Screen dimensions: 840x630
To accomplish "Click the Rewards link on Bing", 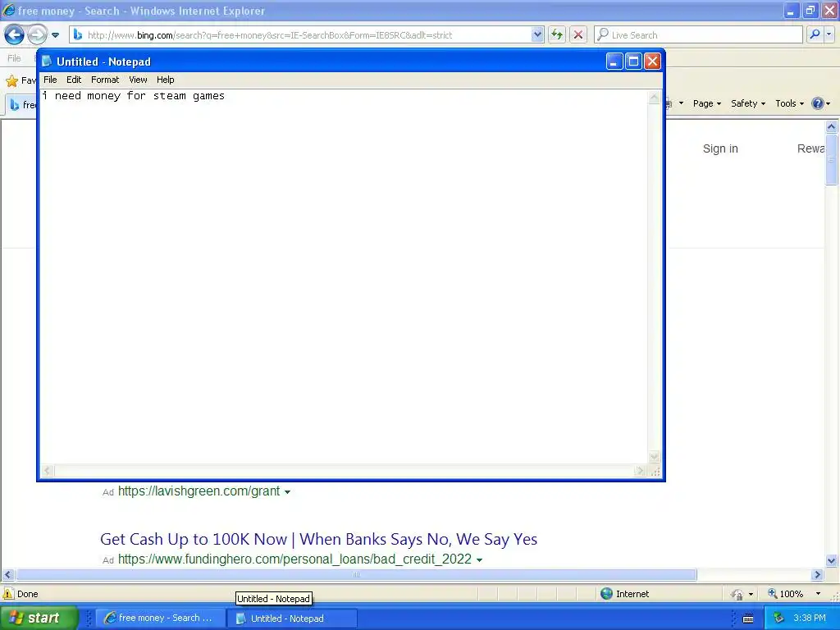I will click(810, 149).
